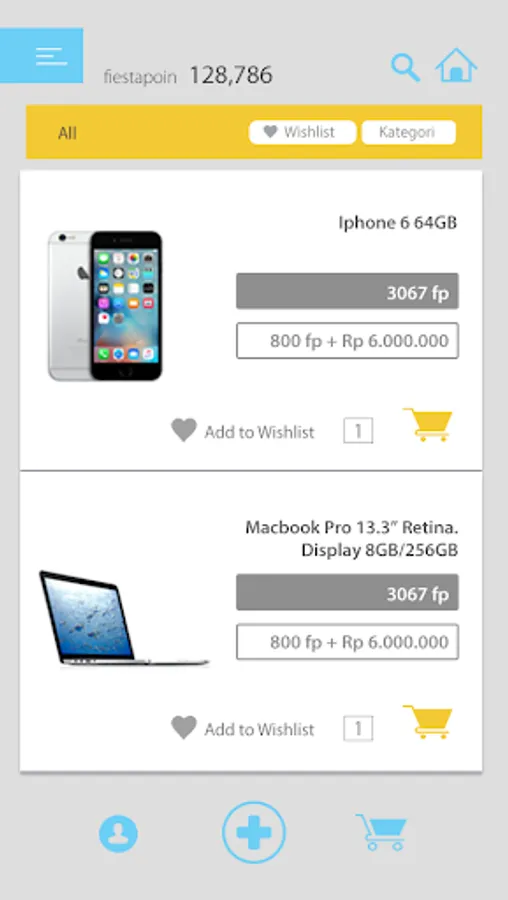Open the Kategori dropdown
Screen dimensions: 508x900
click(408, 132)
